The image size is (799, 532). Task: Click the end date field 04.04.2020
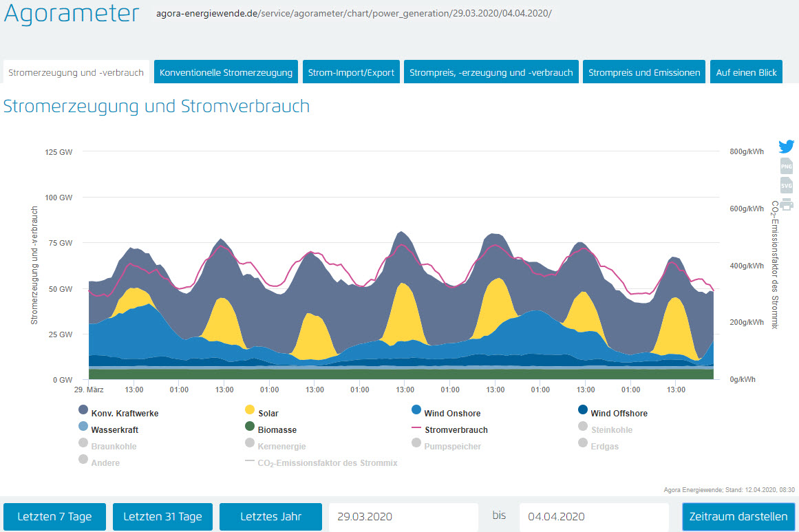[x=593, y=516]
